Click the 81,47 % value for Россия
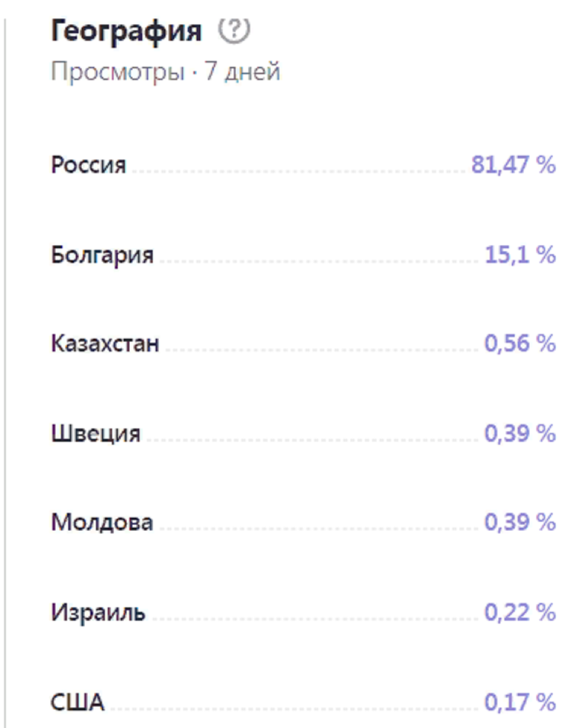The image size is (583, 728). 513,164
